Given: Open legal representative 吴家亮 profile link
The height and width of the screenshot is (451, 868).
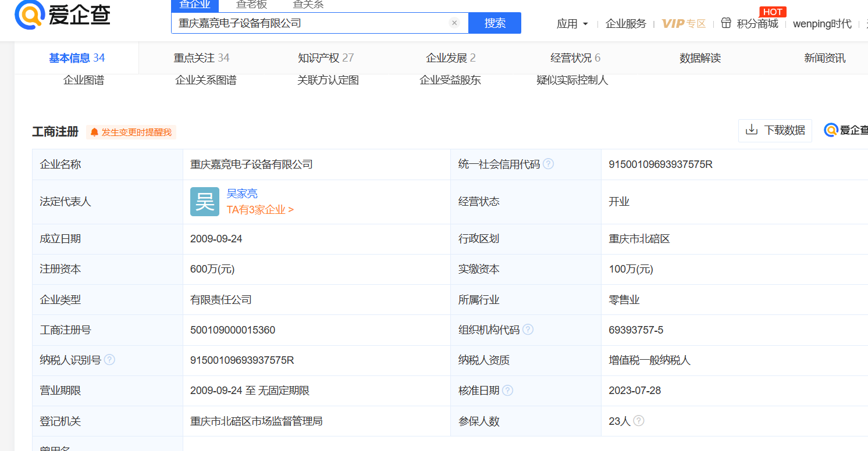Looking at the screenshot, I should [x=242, y=194].
